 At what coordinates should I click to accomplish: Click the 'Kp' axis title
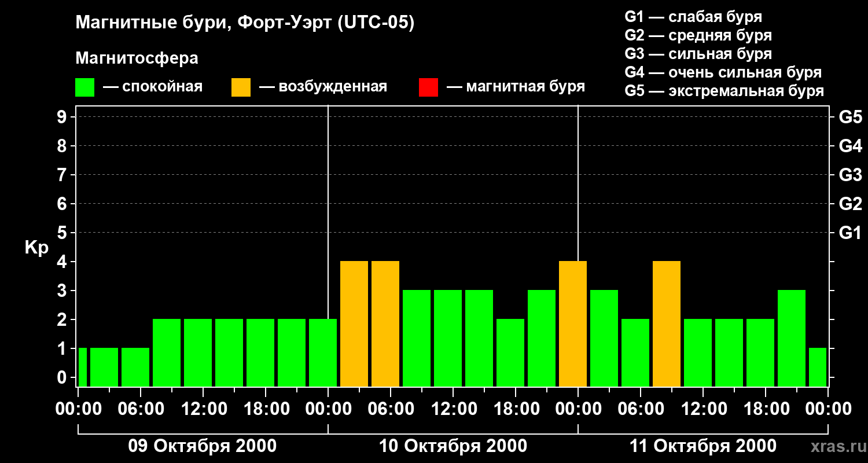(x=36, y=248)
